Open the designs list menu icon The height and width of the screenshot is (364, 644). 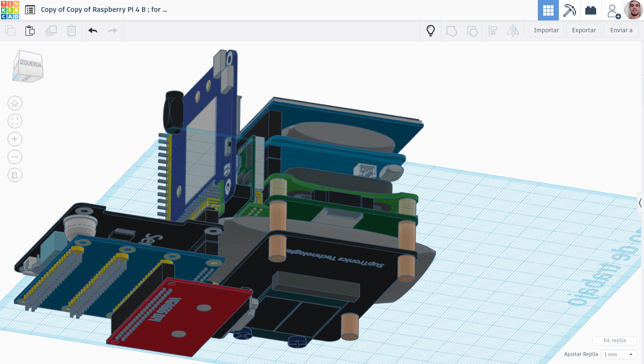[x=30, y=9]
